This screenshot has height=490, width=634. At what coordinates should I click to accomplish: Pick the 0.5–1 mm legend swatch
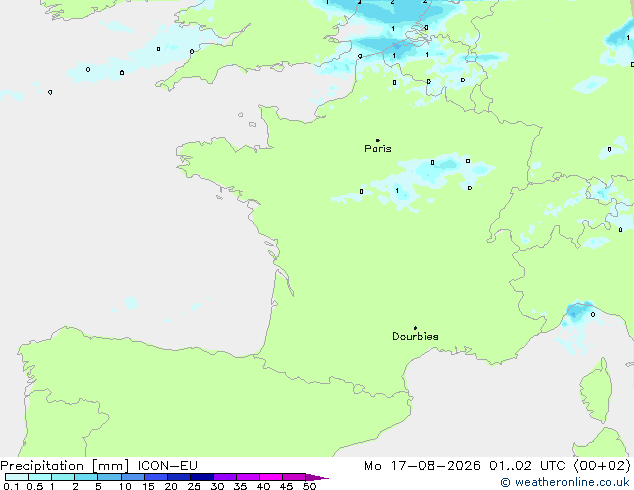tap(40, 477)
